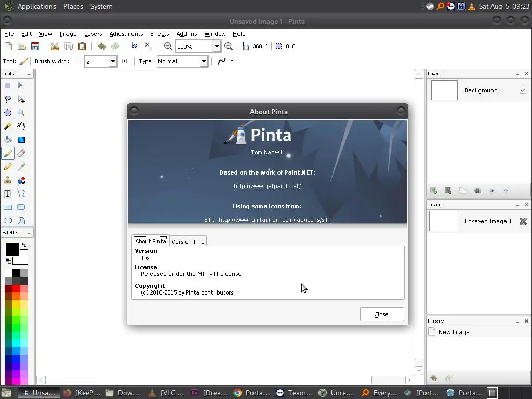Click the Paste clipboard icon
Screen dimensions: 532x399
(x=82, y=46)
